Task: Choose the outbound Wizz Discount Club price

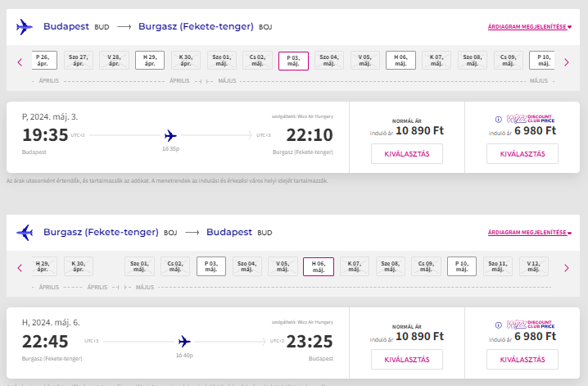Action: click(522, 153)
